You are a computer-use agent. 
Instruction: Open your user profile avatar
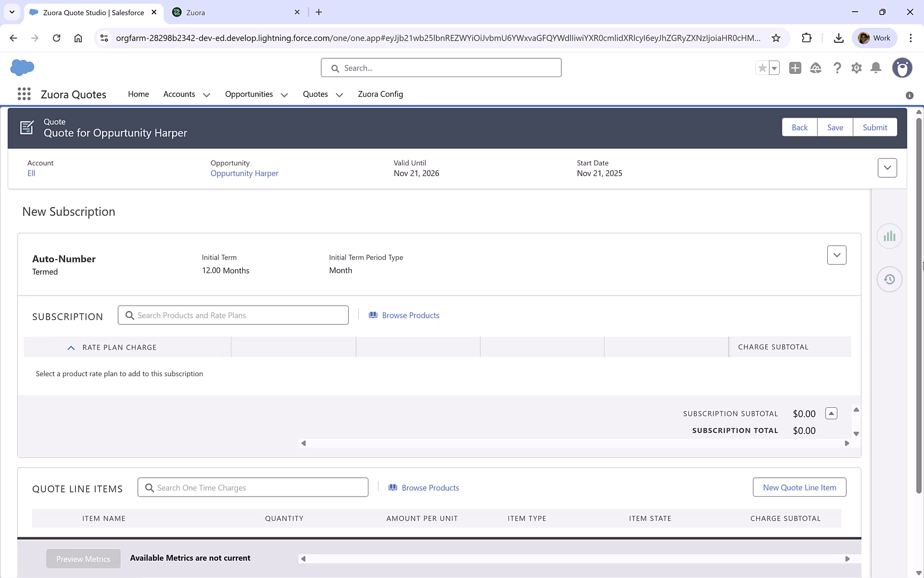[x=902, y=68]
